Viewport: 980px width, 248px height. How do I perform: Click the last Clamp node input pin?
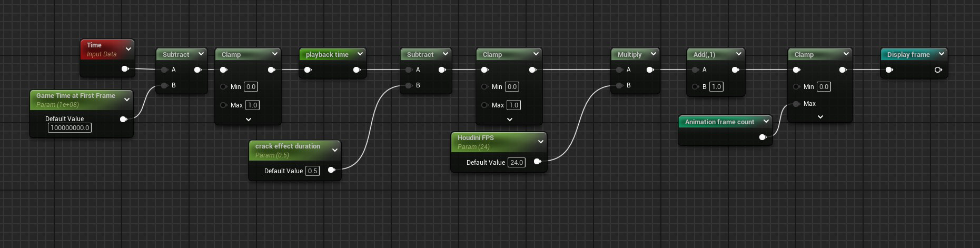click(796, 70)
